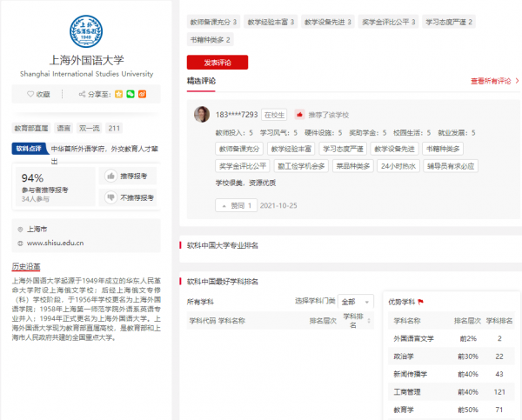The width and height of the screenshot is (522, 420).
Task: Click the 教育部直属 tag
Action: click(x=31, y=128)
